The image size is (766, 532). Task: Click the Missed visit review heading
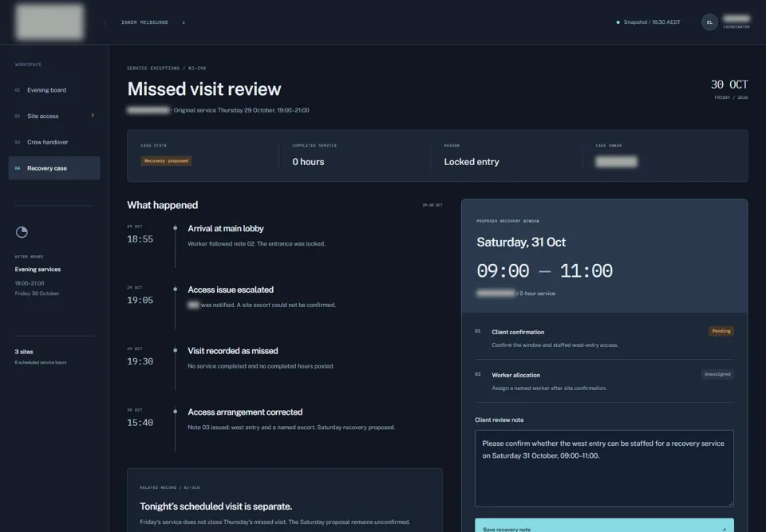tap(203, 89)
